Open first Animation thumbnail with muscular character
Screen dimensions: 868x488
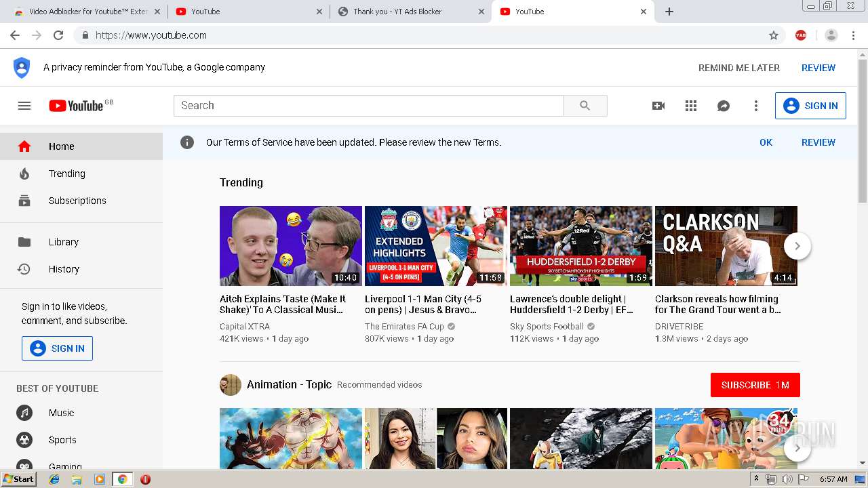pyautogui.click(x=291, y=438)
